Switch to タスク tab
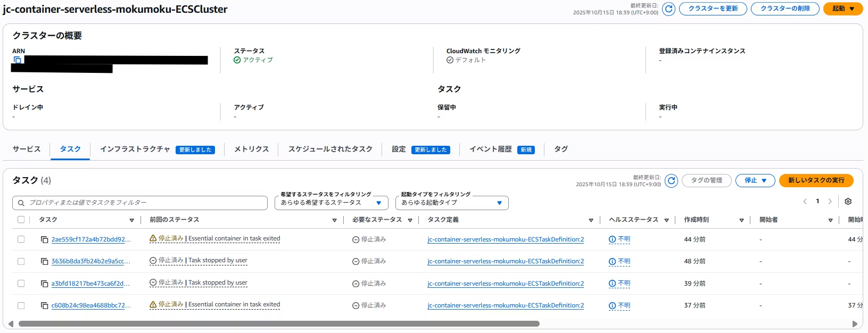 coord(70,149)
